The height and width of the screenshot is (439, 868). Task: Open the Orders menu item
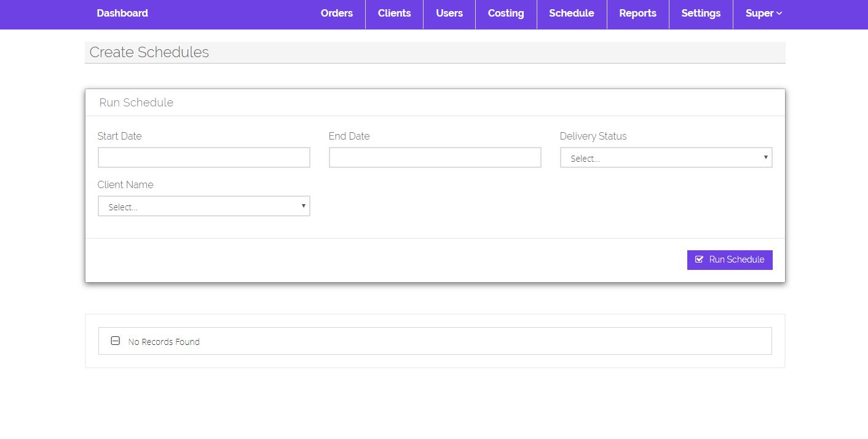click(336, 14)
